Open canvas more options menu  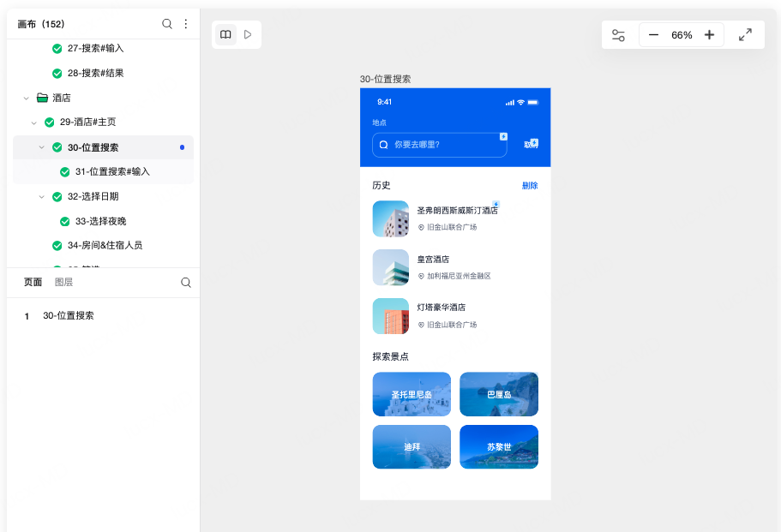click(x=186, y=24)
